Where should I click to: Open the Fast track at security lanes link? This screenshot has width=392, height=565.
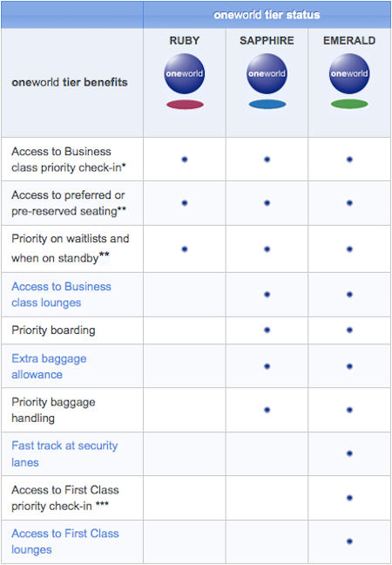click(64, 453)
